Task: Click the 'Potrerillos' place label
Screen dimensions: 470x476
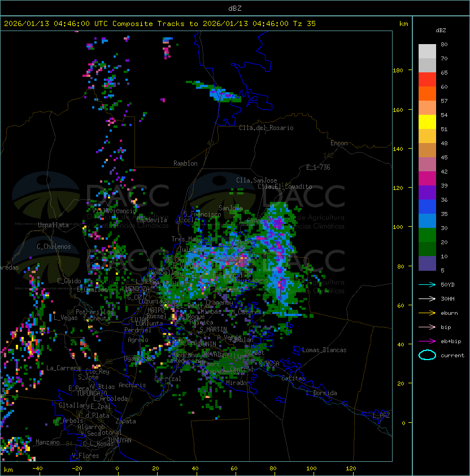Action: [x=94, y=311]
